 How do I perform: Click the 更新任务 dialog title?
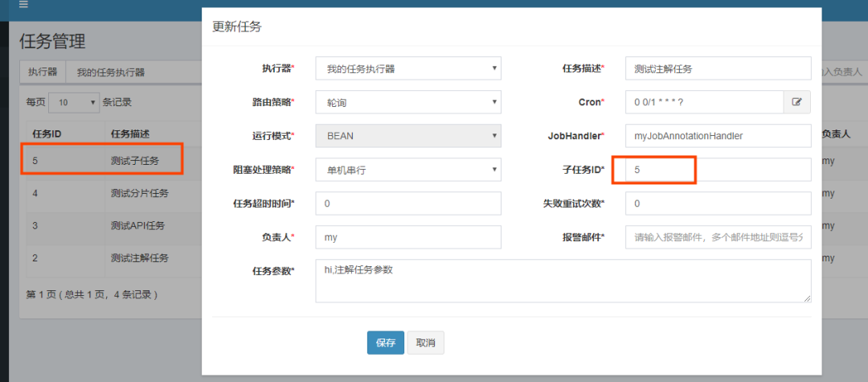click(237, 27)
